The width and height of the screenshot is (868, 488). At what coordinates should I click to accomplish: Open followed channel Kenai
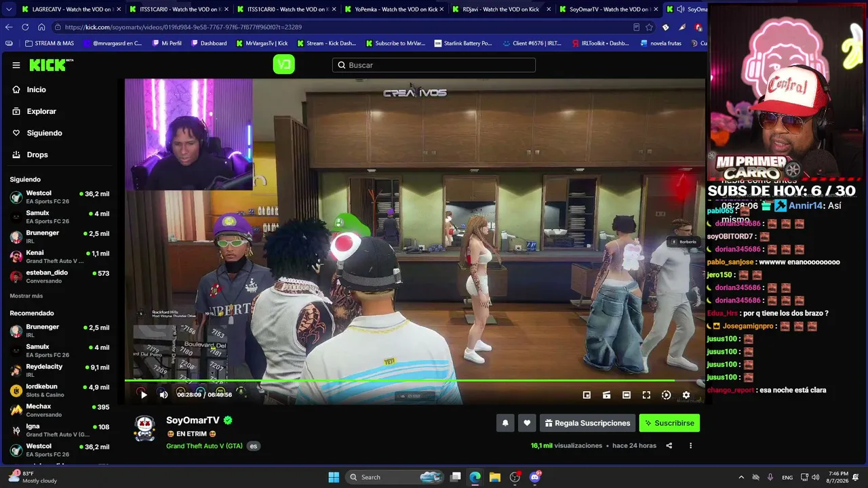coord(60,257)
